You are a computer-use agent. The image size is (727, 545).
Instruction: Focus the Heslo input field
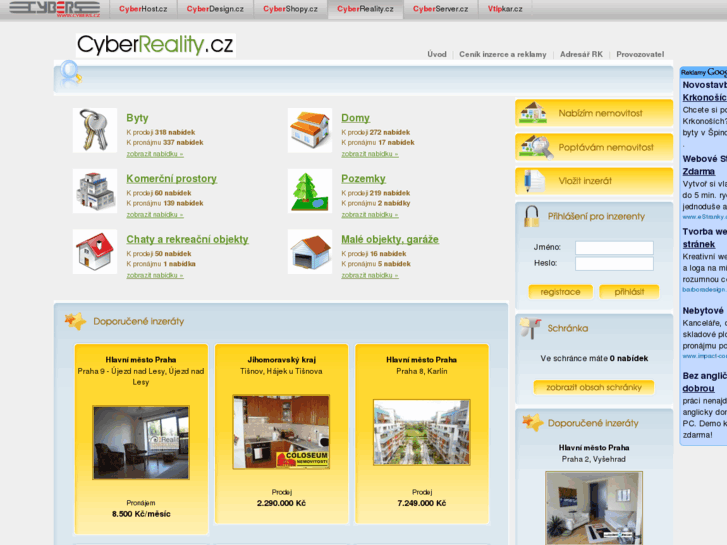(x=614, y=264)
